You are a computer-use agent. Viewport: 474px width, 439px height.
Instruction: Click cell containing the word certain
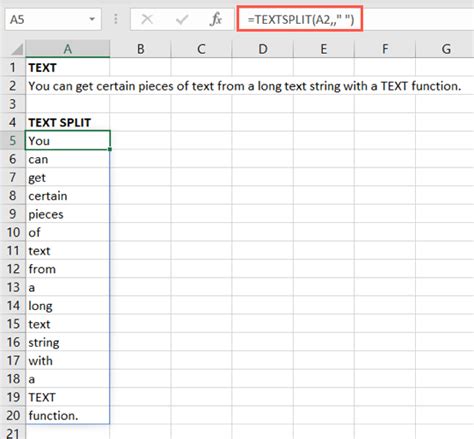68,196
